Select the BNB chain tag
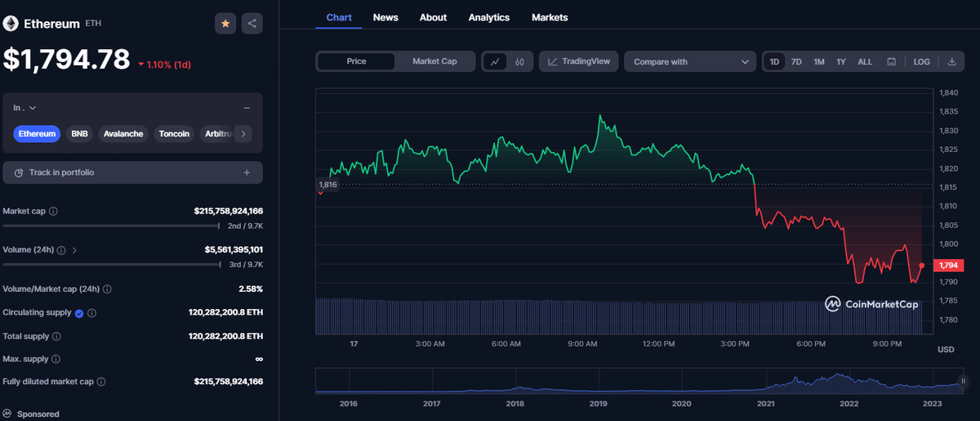The width and height of the screenshot is (980, 421). click(79, 133)
